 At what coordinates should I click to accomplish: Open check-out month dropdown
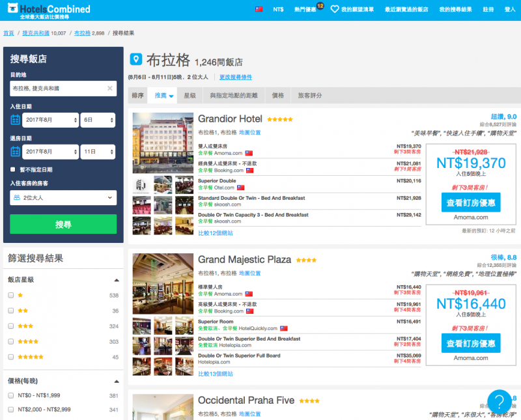(x=51, y=152)
